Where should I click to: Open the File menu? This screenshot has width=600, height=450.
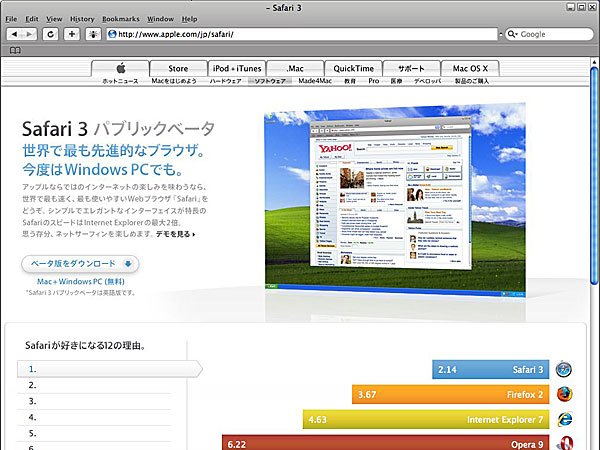tap(11, 19)
